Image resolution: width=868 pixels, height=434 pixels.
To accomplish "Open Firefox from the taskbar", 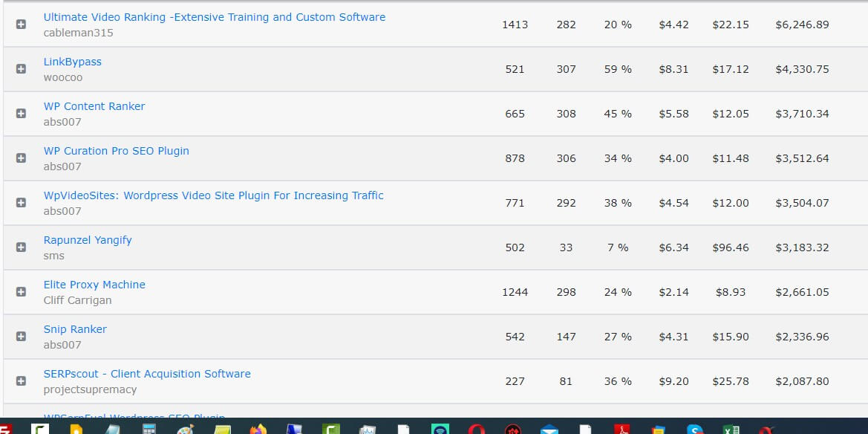I will click(x=258, y=429).
